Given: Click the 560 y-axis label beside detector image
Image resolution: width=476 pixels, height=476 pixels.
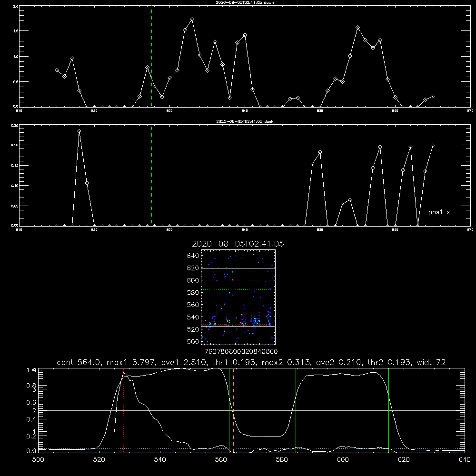Looking at the screenshot, I should [x=193, y=305].
